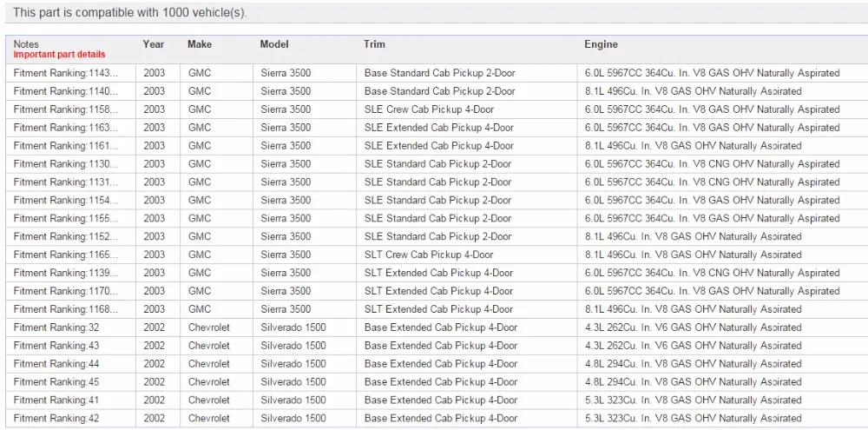
Task: Click the 4.8L engine cell in ranking 44 row
Action: point(722,363)
